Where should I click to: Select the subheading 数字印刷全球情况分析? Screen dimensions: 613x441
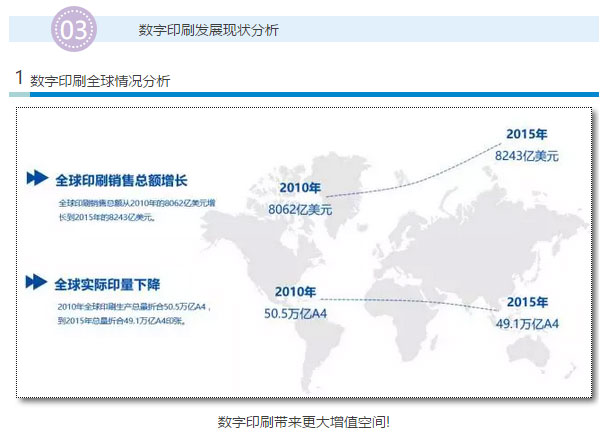[100, 81]
